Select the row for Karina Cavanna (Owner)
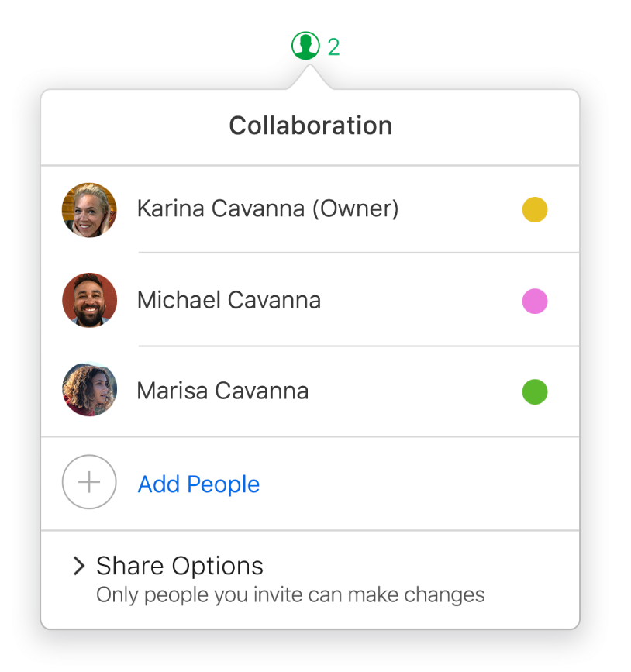 tap(267, 208)
